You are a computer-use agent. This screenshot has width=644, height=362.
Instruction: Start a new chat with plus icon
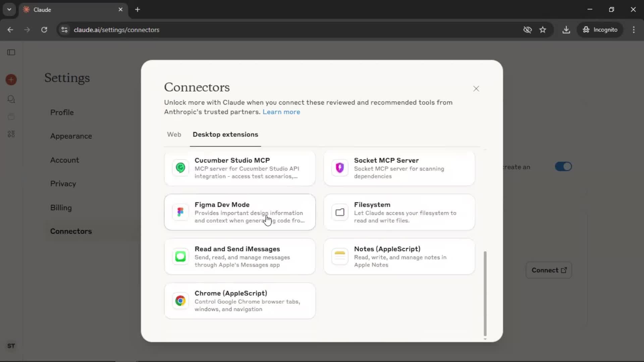click(11, 80)
